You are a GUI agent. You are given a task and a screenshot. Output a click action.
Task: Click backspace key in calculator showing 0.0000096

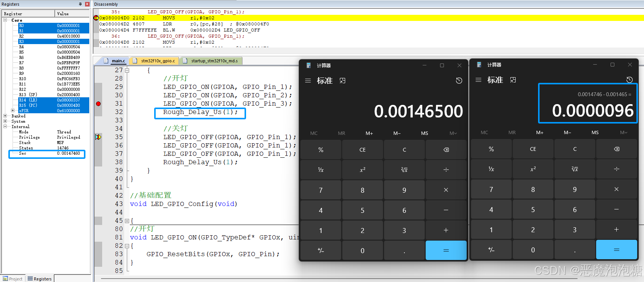tap(617, 149)
